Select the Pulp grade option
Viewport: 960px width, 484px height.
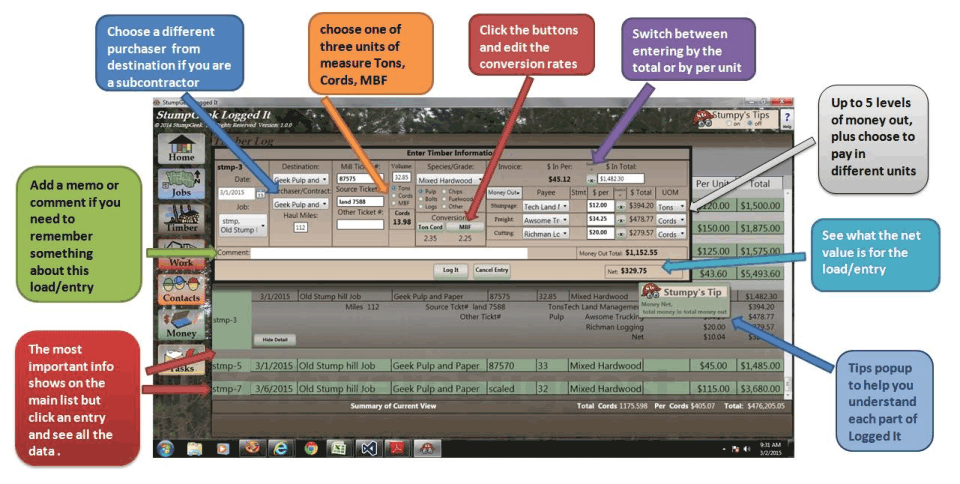tap(427, 192)
